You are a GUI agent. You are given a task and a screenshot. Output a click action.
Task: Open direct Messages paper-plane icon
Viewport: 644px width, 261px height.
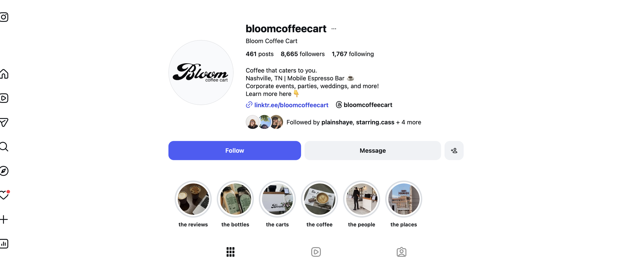pos(4,122)
